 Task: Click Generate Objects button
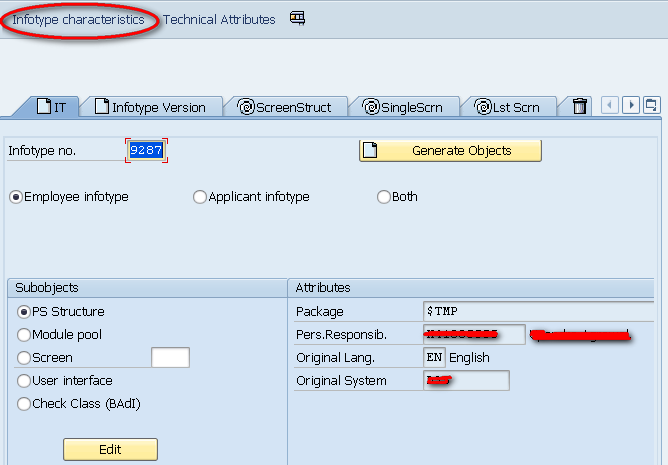450,150
